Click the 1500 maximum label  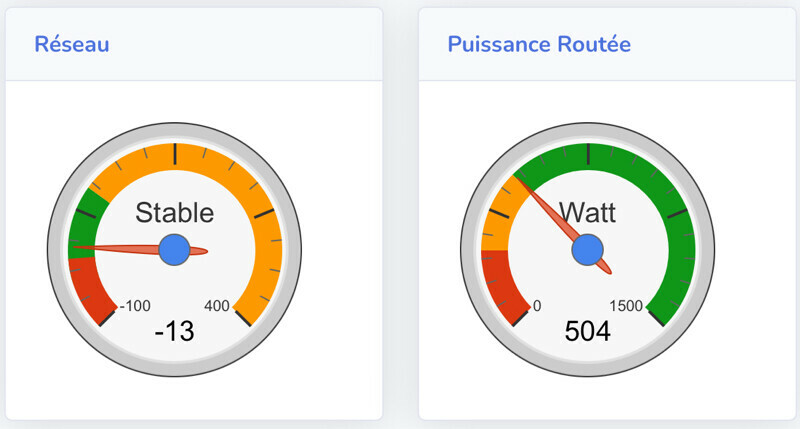point(626,306)
